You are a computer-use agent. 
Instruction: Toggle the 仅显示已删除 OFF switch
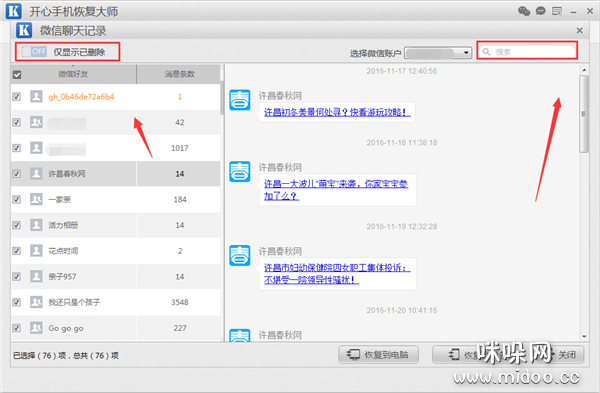click(34, 51)
